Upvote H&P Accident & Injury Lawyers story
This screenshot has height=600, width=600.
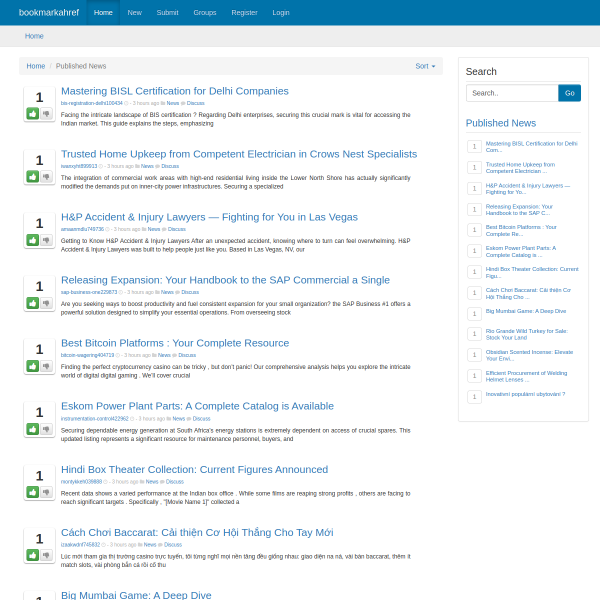[33, 240]
